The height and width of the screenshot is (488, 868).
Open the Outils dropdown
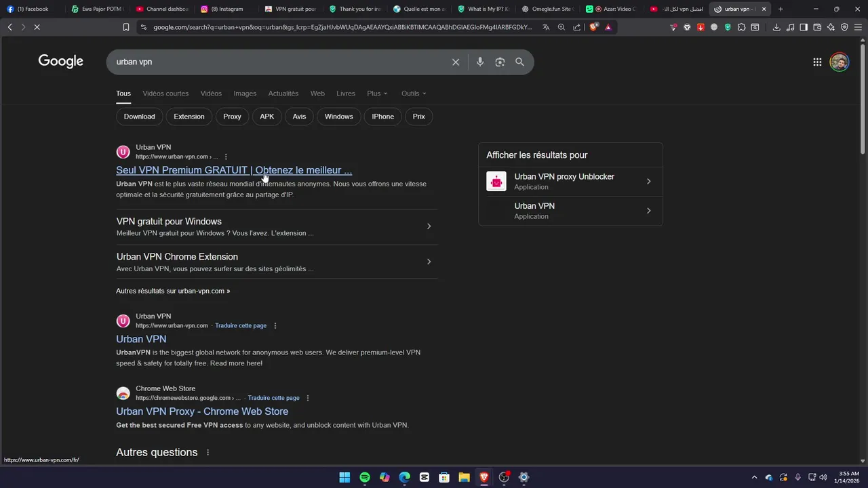(414, 94)
